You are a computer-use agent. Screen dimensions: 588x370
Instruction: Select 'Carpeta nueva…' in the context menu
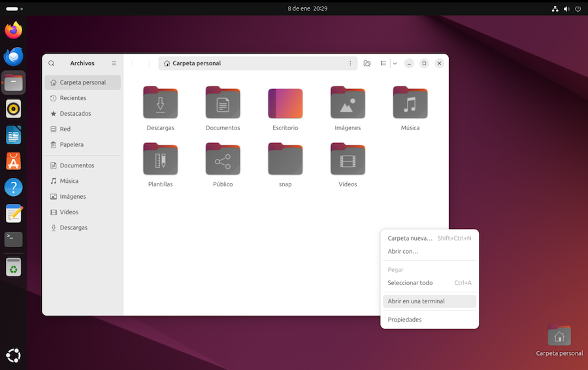tap(410, 239)
